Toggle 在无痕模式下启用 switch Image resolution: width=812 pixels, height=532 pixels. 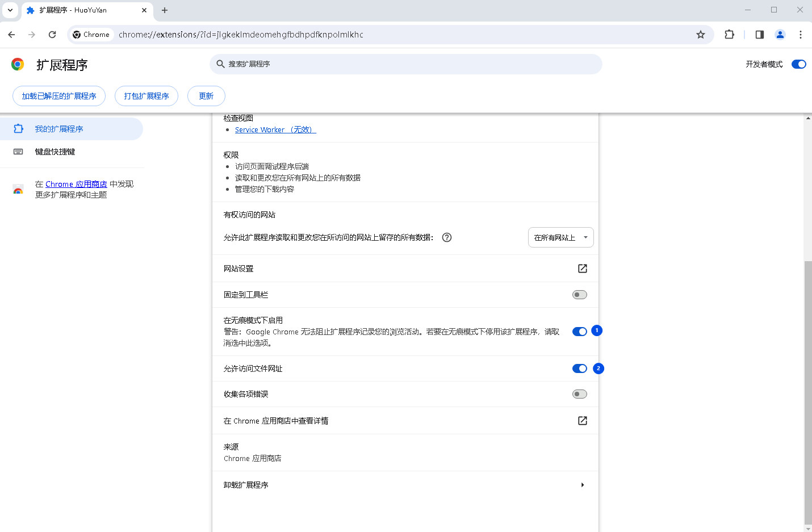[x=580, y=332]
